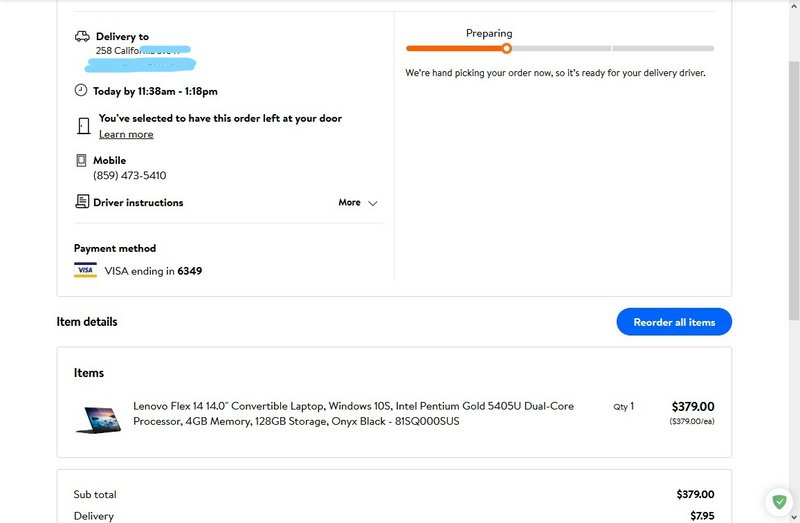Click the orange completed progress bar segment

(454, 48)
